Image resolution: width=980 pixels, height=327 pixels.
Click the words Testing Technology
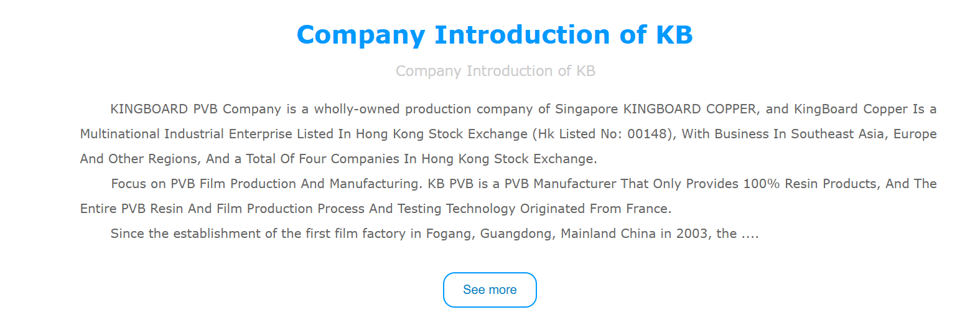pyautogui.click(x=457, y=209)
